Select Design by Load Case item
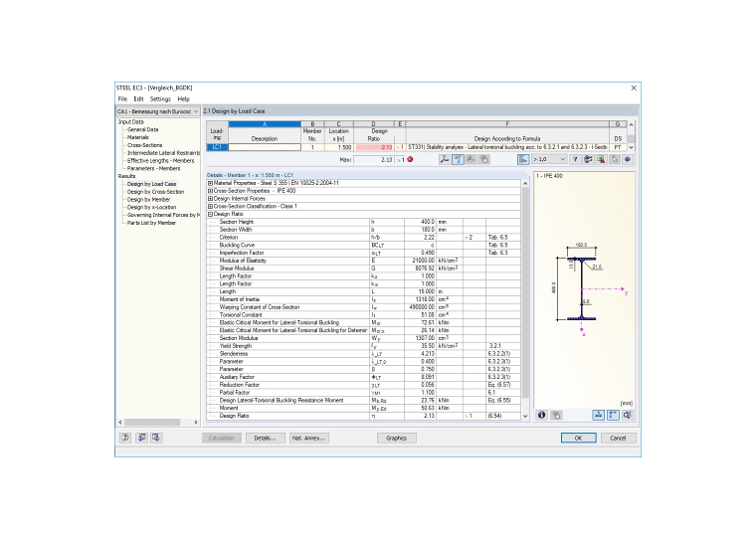The height and width of the screenshot is (539, 756). pyautogui.click(x=152, y=184)
